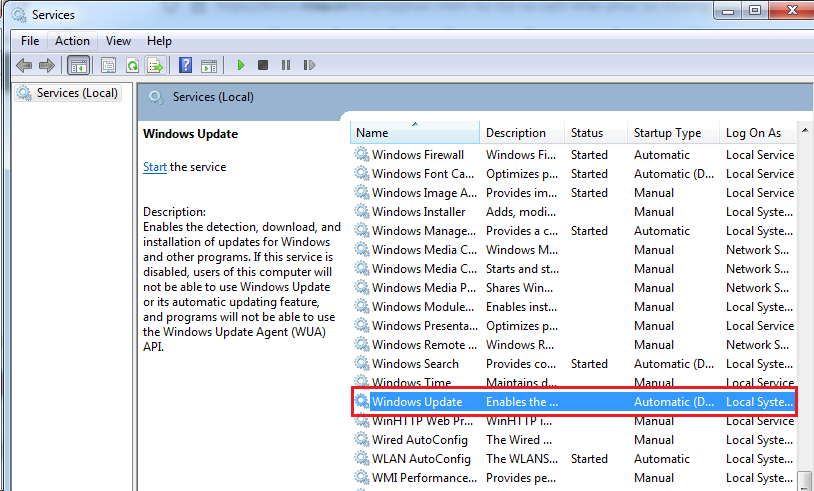The height and width of the screenshot is (491, 814).
Task: Click the Restart Service icon
Action: [x=309, y=65]
